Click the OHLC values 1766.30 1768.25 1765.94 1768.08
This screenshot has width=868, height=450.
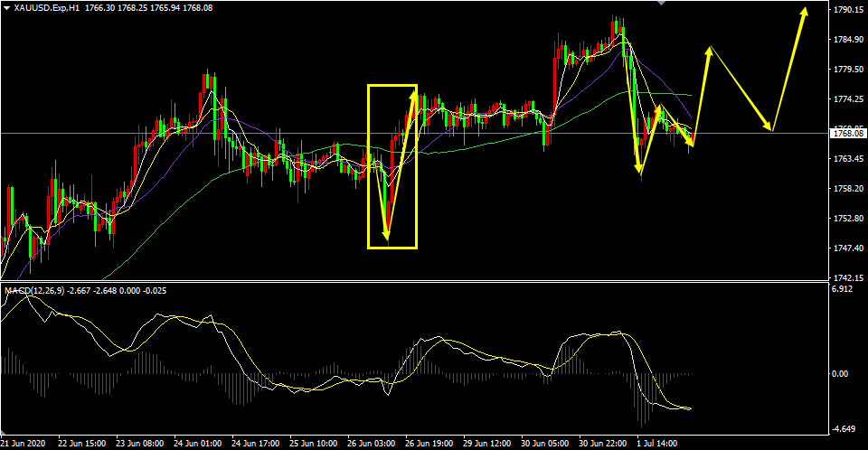(x=149, y=8)
